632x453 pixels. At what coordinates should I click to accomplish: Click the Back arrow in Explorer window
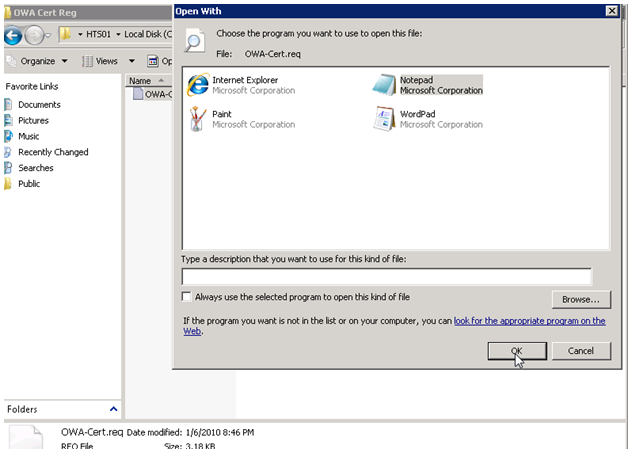tap(13, 35)
